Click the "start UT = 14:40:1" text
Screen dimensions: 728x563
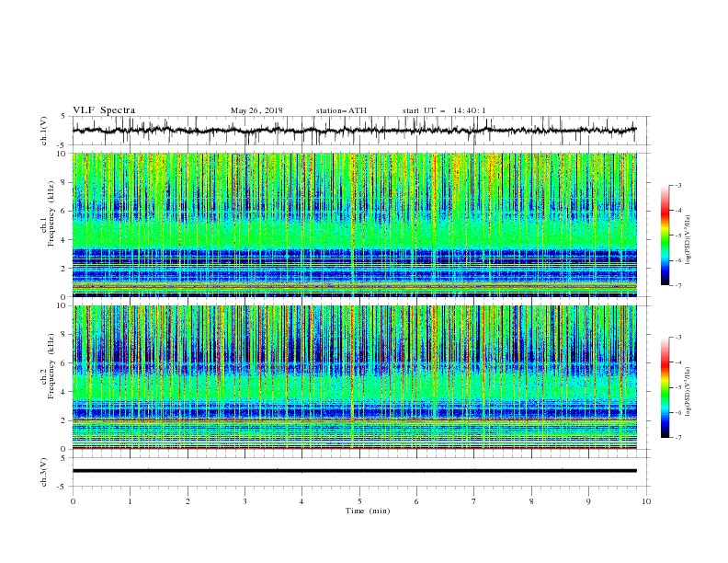(444, 110)
